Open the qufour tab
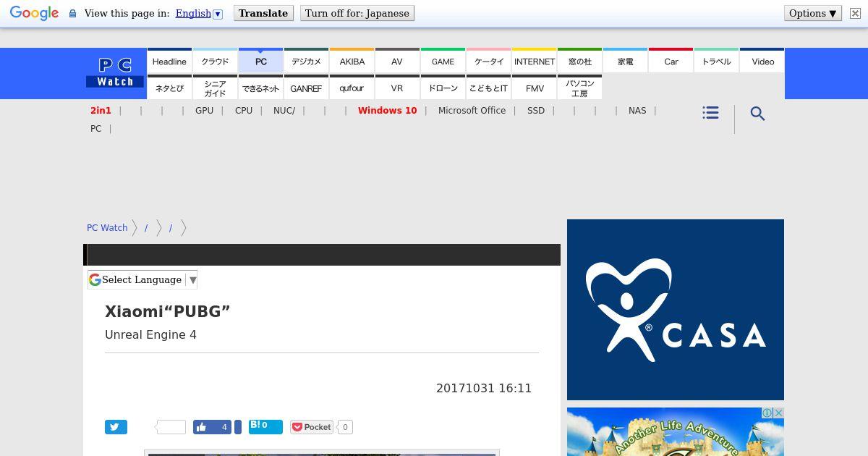 coord(352,88)
